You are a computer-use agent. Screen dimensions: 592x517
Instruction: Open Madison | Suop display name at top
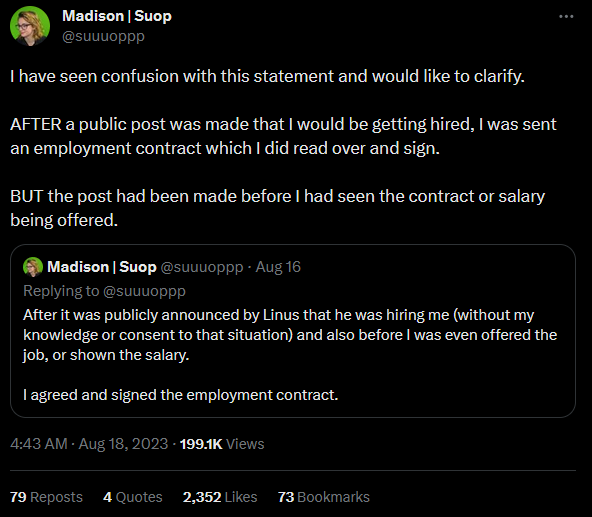click(x=117, y=16)
